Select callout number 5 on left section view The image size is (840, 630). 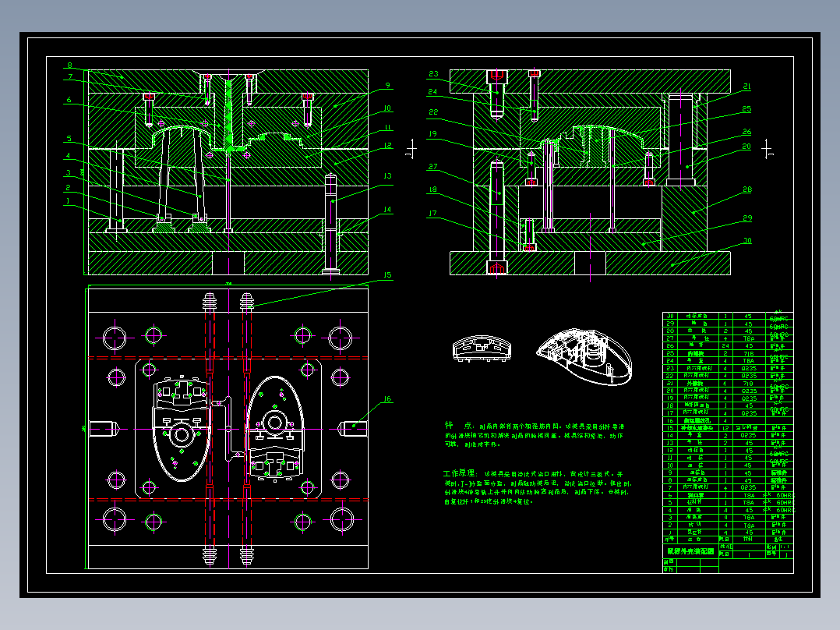pyautogui.click(x=69, y=139)
